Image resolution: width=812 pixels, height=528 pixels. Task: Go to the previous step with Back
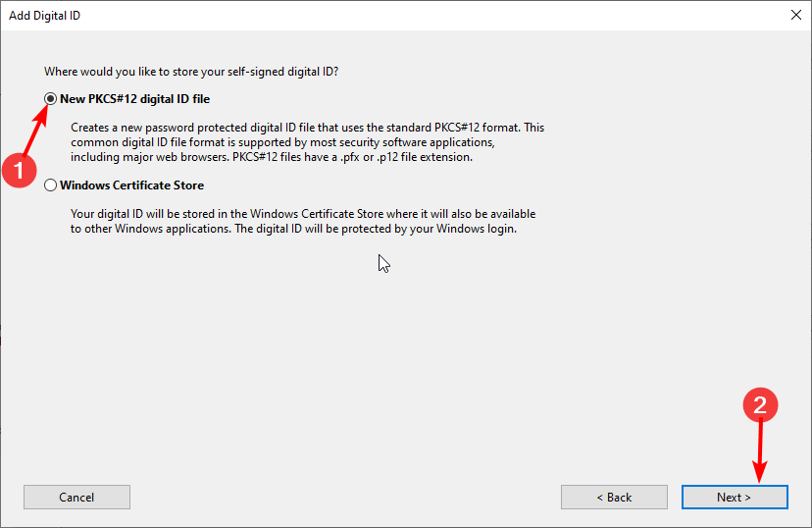tap(614, 498)
